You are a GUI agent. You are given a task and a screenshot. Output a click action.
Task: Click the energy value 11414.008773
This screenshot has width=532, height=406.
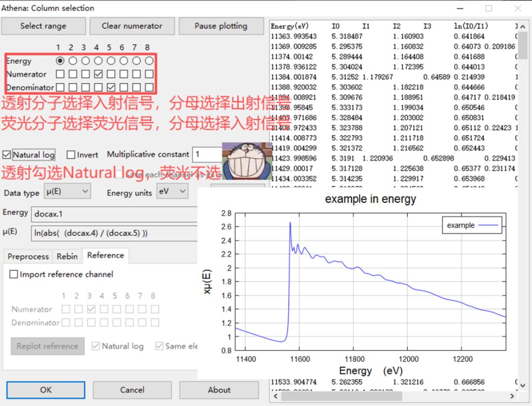(294, 138)
